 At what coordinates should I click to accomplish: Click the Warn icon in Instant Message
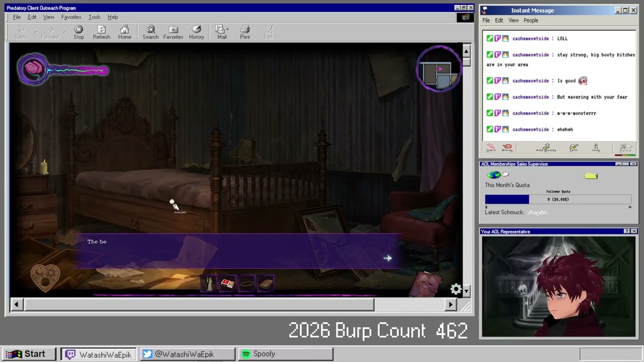point(491,147)
